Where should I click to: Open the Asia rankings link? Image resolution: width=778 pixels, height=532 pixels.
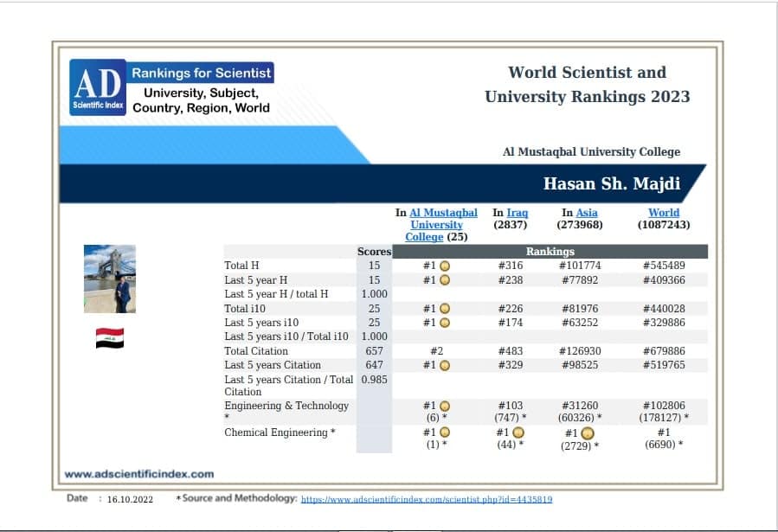(587, 213)
